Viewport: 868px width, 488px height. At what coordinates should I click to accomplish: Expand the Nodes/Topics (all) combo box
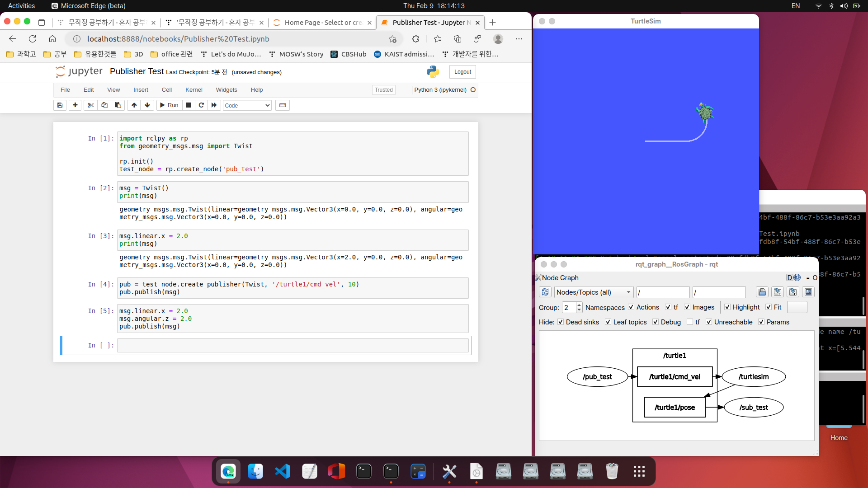coord(593,292)
